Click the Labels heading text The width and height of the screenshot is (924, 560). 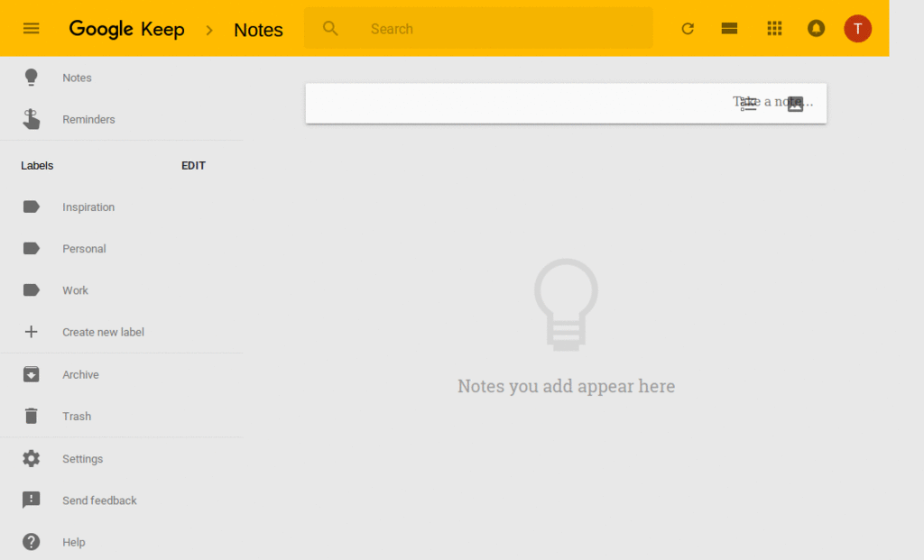coord(37,165)
